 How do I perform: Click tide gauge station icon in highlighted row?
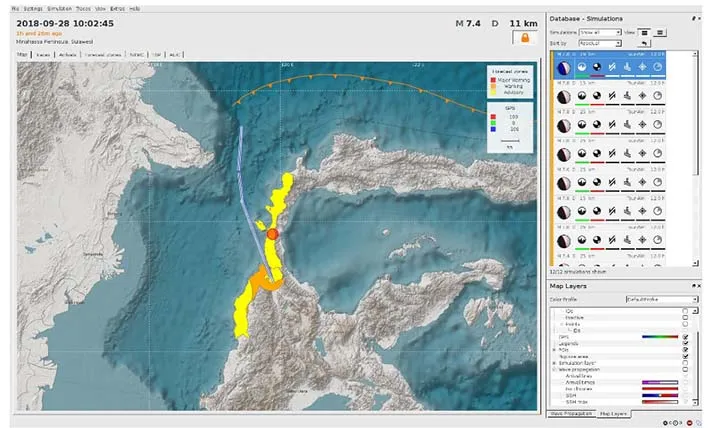click(627, 67)
